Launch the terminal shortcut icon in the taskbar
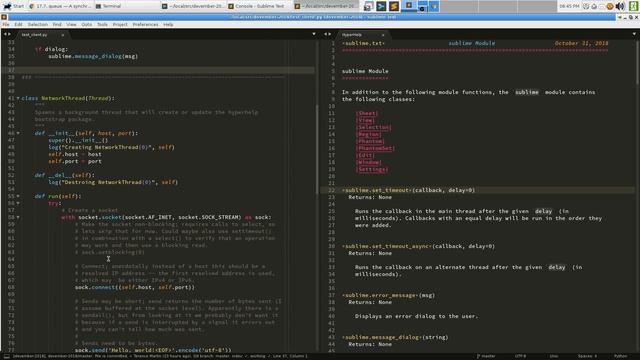The height and width of the screenshot is (360, 640). [x=381, y=6]
